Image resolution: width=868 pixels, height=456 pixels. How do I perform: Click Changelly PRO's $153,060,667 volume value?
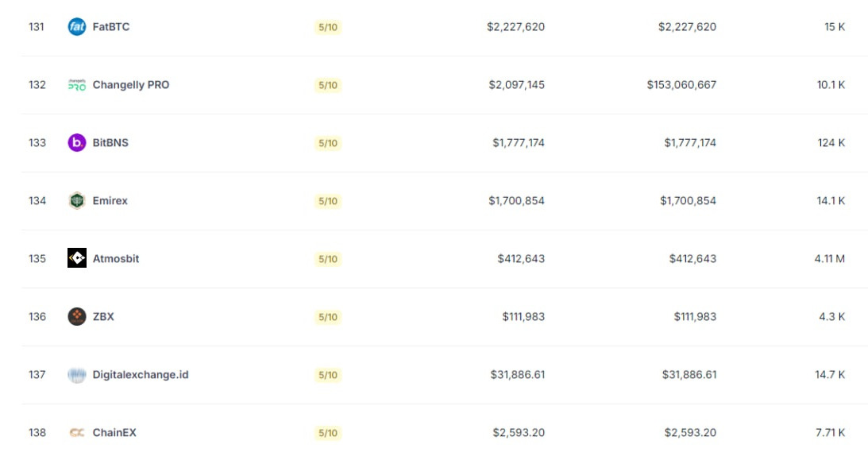(681, 85)
